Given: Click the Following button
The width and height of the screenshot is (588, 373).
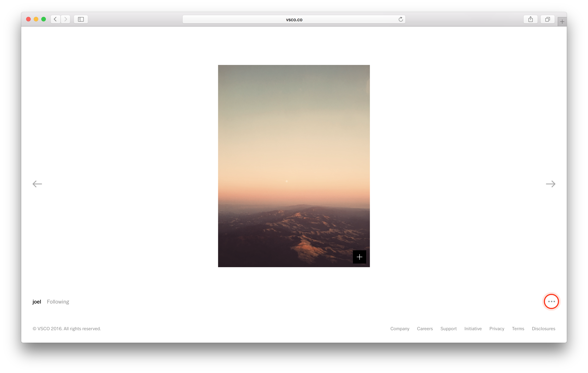Looking at the screenshot, I should tap(58, 302).
